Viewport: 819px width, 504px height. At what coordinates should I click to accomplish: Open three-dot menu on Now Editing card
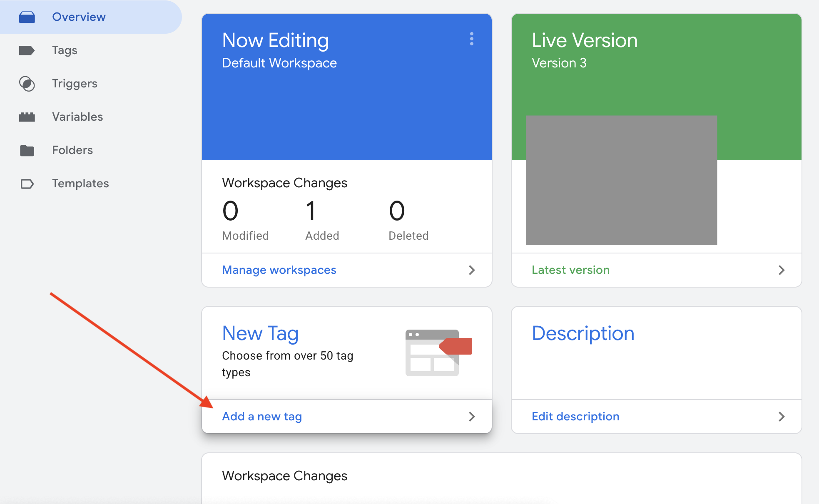coord(471,39)
